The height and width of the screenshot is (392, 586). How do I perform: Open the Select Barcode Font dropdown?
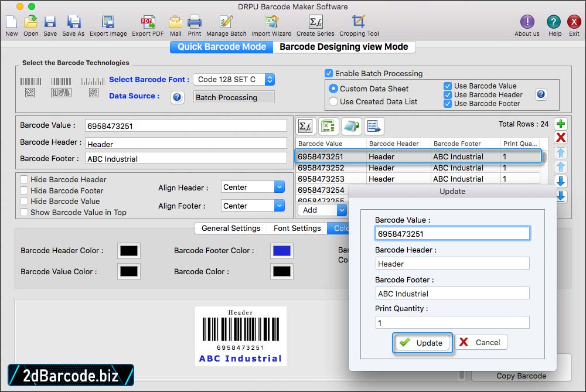click(x=234, y=79)
